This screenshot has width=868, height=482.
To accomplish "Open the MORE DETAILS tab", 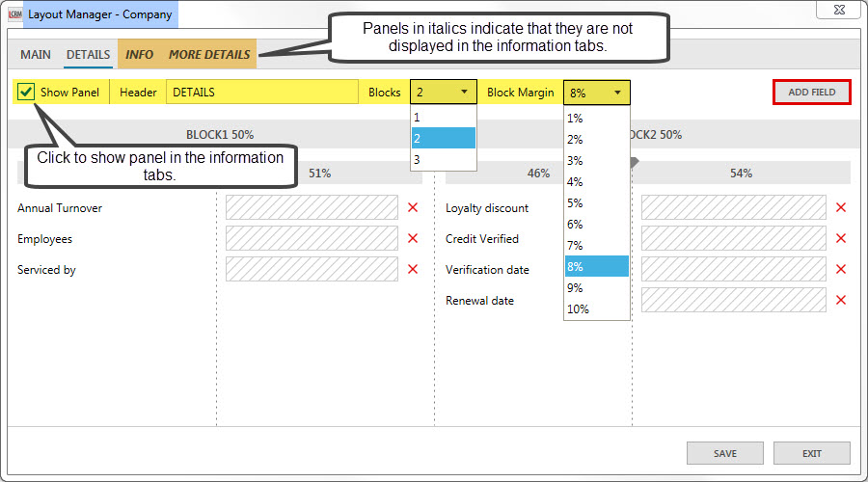I will pyautogui.click(x=209, y=55).
